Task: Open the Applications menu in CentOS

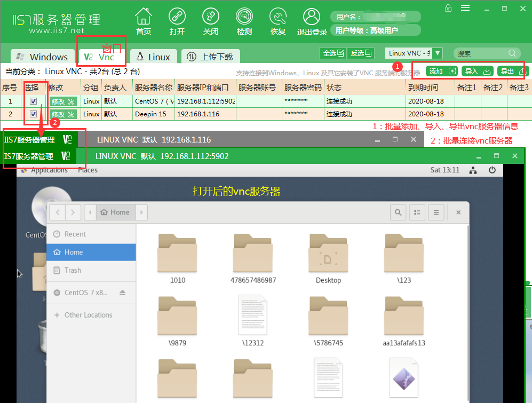Action: [49, 170]
